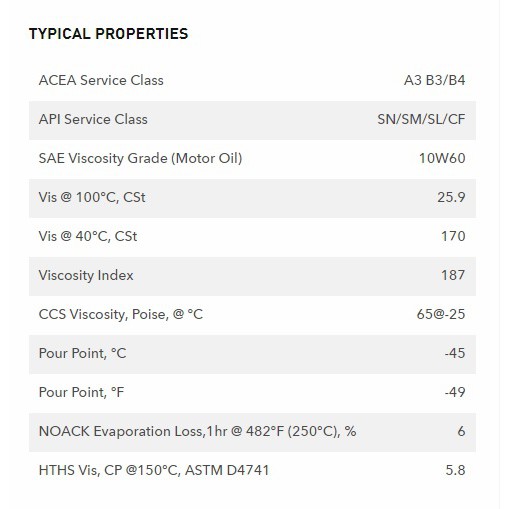Click the 10W60 viscosity grade value

coord(442,158)
